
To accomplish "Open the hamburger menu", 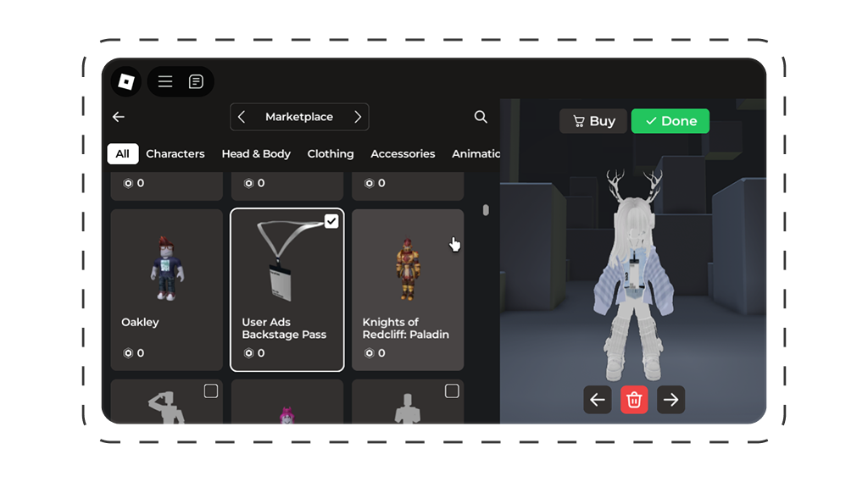I will pyautogui.click(x=165, y=81).
